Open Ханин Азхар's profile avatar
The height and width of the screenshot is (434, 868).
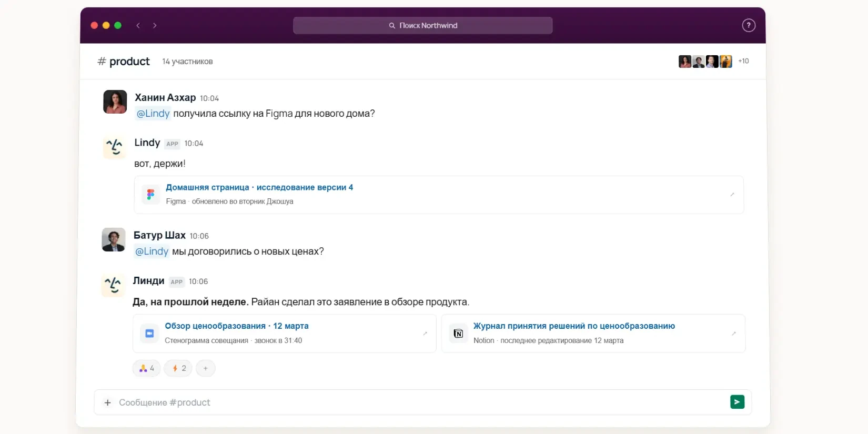point(115,102)
